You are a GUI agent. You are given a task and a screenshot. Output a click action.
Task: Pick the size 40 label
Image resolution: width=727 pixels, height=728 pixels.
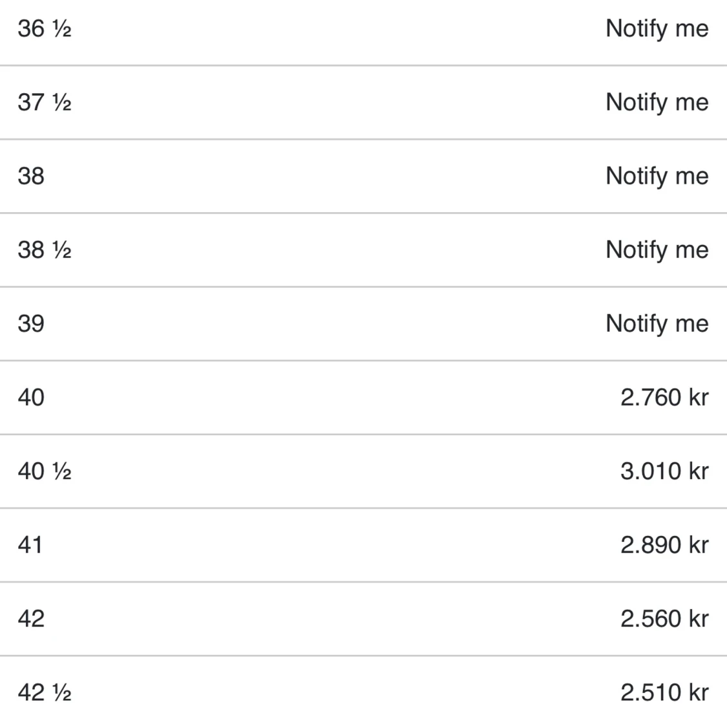click(31, 398)
